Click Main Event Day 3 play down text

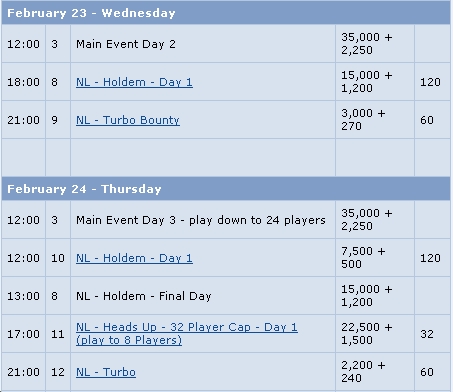(x=201, y=220)
